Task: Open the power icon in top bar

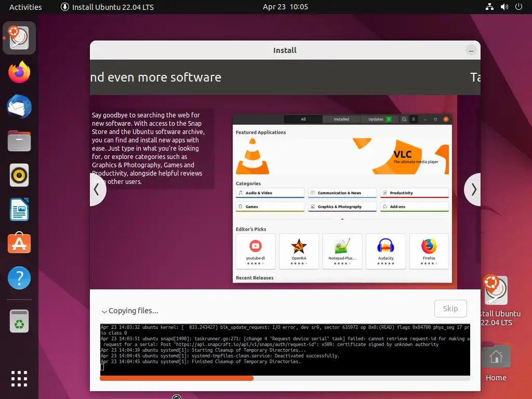Action: click(x=518, y=7)
